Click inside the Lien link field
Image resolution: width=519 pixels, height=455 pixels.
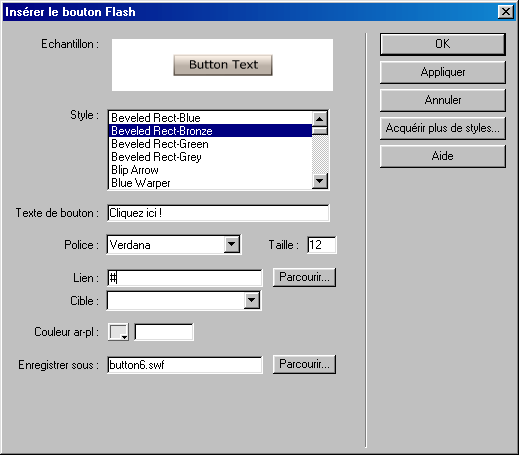click(x=185, y=278)
